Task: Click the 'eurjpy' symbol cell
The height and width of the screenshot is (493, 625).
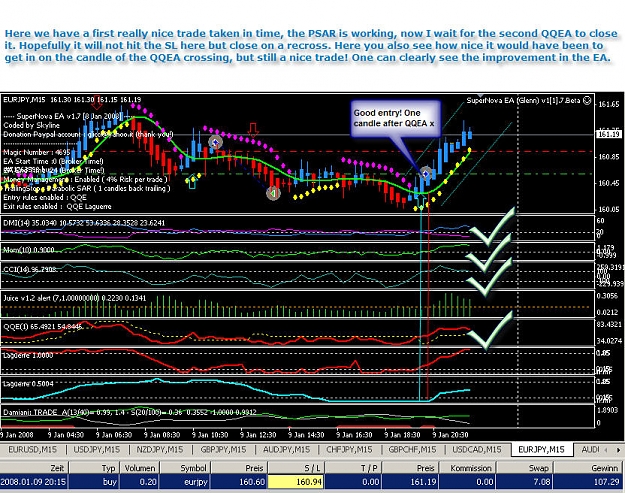Action: (185, 482)
